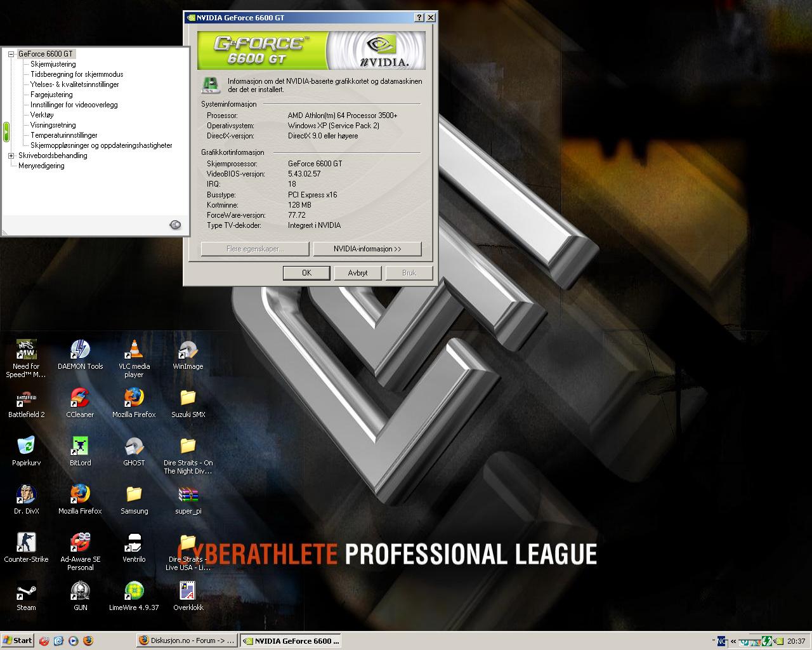The height and width of the screenshot is (650, 812).
Task: Click the PCI Express x16 bus type value
Action: tap(313, 195)
